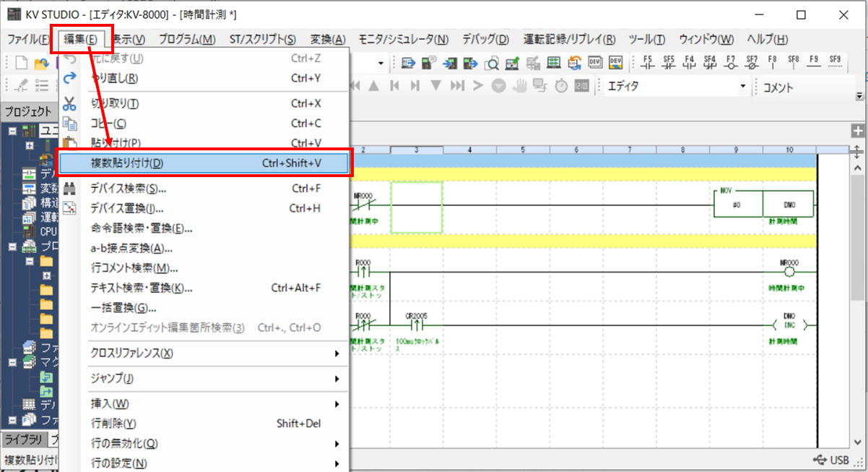Viewport: 868px width, 472px height.
Task: Click the redo arrow icon in Edit menu
Action: click(70, 78)
